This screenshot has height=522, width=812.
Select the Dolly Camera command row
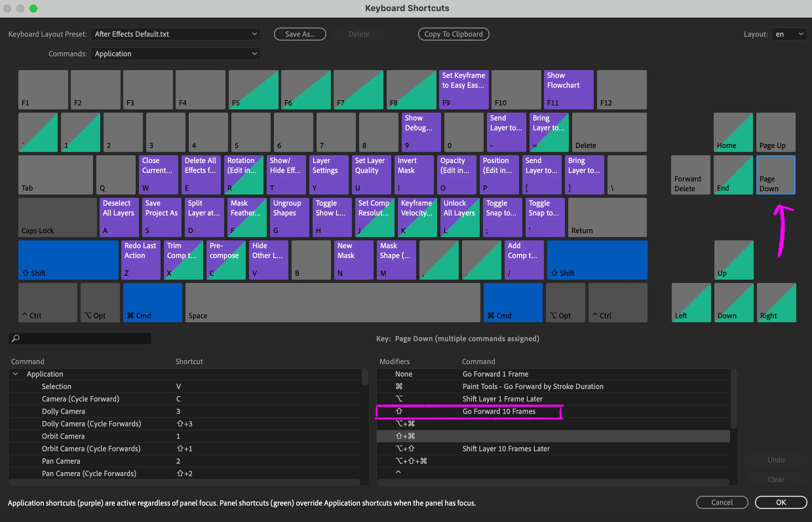64,411
